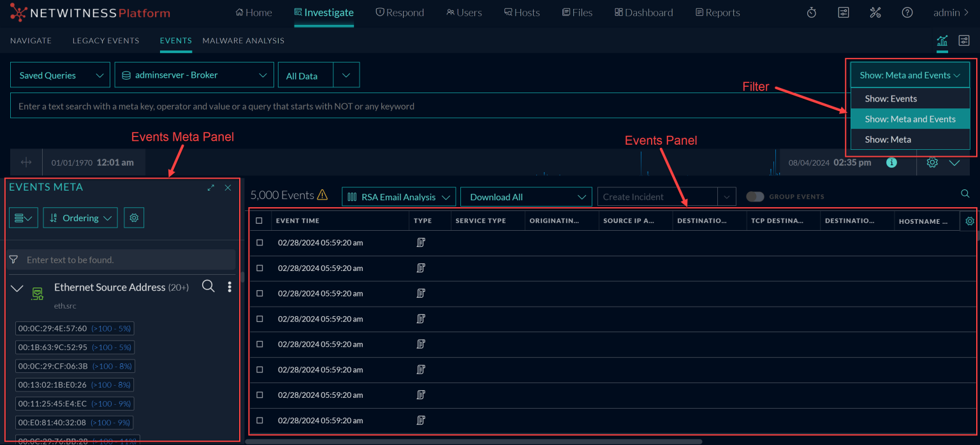Viewport: 980px width, 445px height.
Task: Toggle the Group Events switch
Action: click(755, 197)
